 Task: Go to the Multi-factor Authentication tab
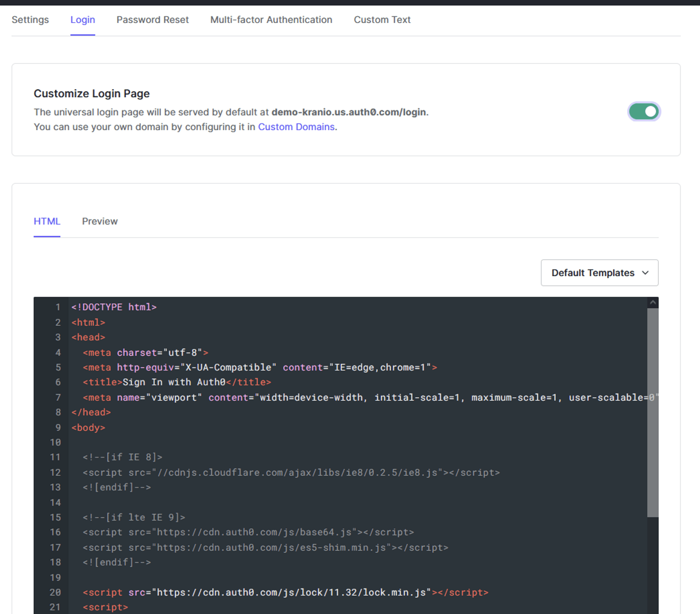pyautogui.click(x=271, y=20)
